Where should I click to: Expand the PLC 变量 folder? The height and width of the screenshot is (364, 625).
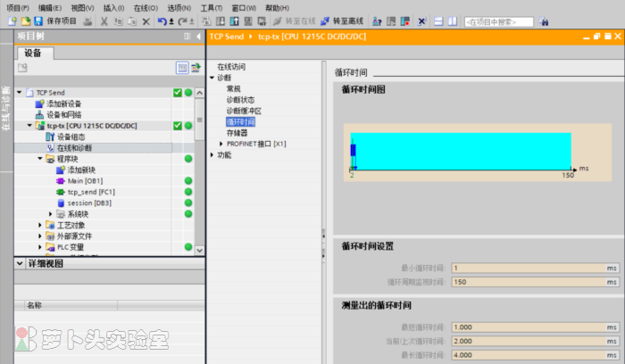(x=40, y=247)
